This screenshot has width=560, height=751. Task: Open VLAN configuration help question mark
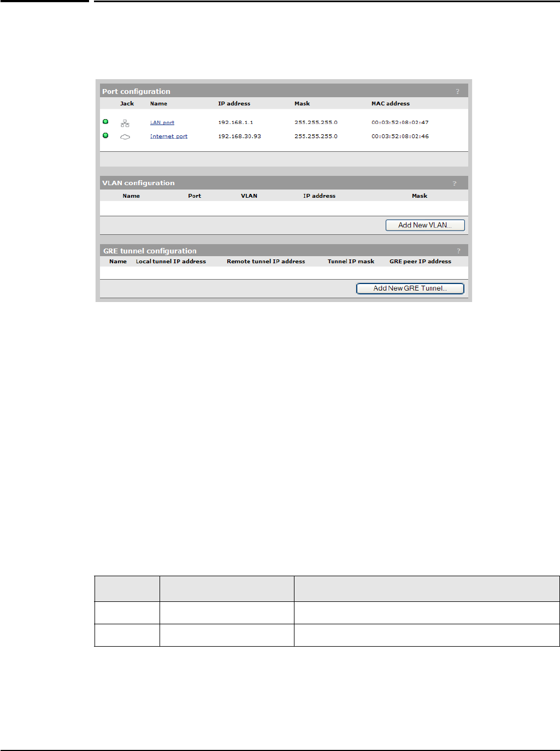tap(454, 184)
